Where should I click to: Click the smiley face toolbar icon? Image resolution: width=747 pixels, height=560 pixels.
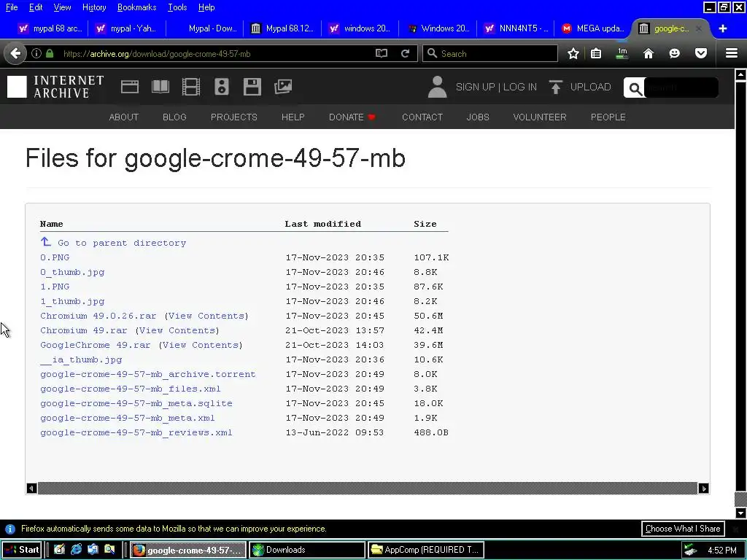[674, 53]
